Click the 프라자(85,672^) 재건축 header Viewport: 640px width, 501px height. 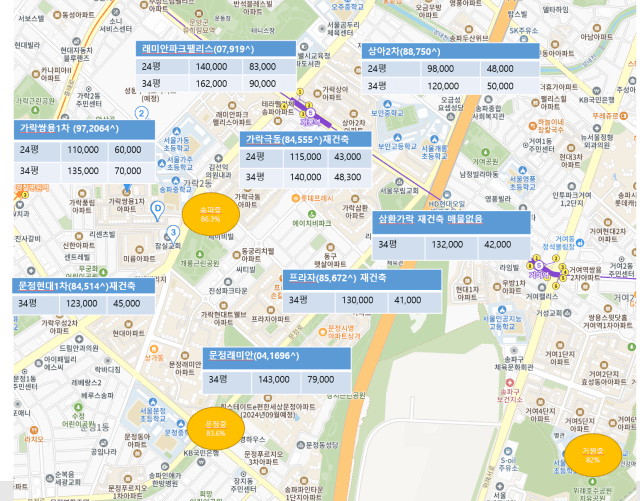coord(362,278)
